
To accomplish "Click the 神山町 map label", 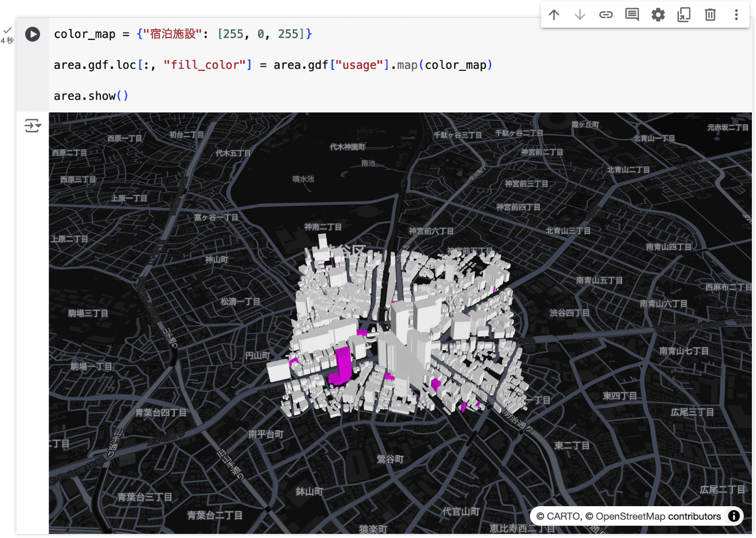I will tap(216, 260).
